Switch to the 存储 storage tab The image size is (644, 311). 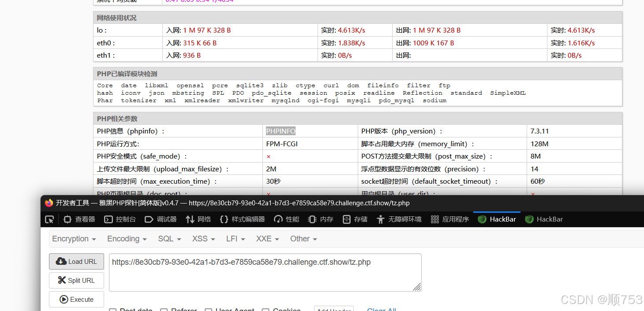click(355, 219)
